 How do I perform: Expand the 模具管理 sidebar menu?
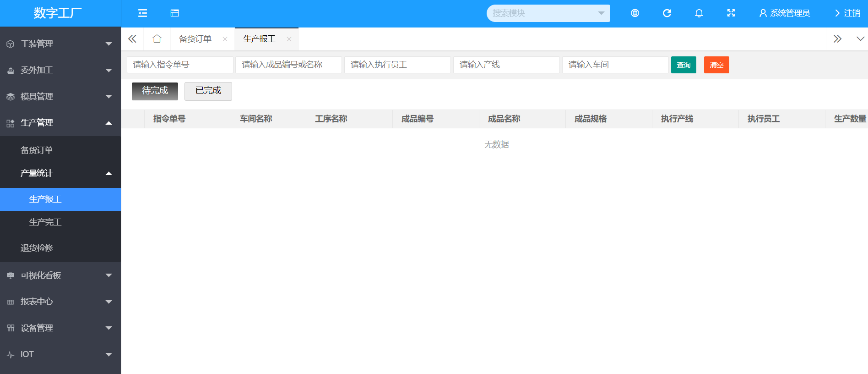60,97
